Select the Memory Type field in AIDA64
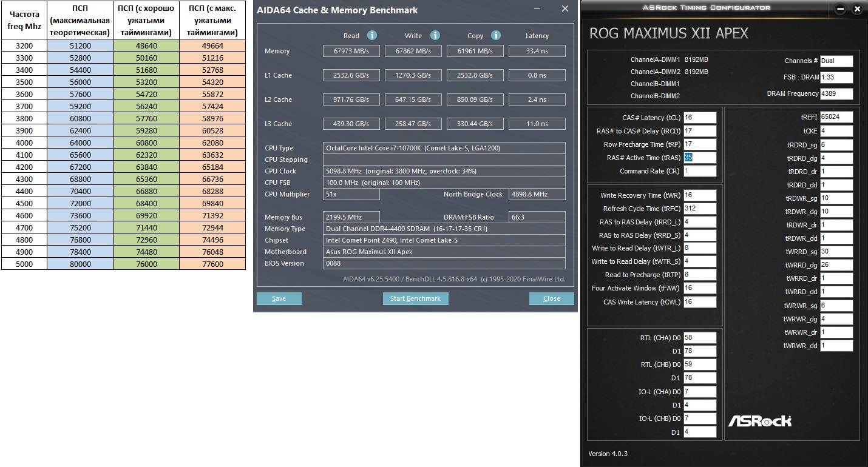 (444, 229)
